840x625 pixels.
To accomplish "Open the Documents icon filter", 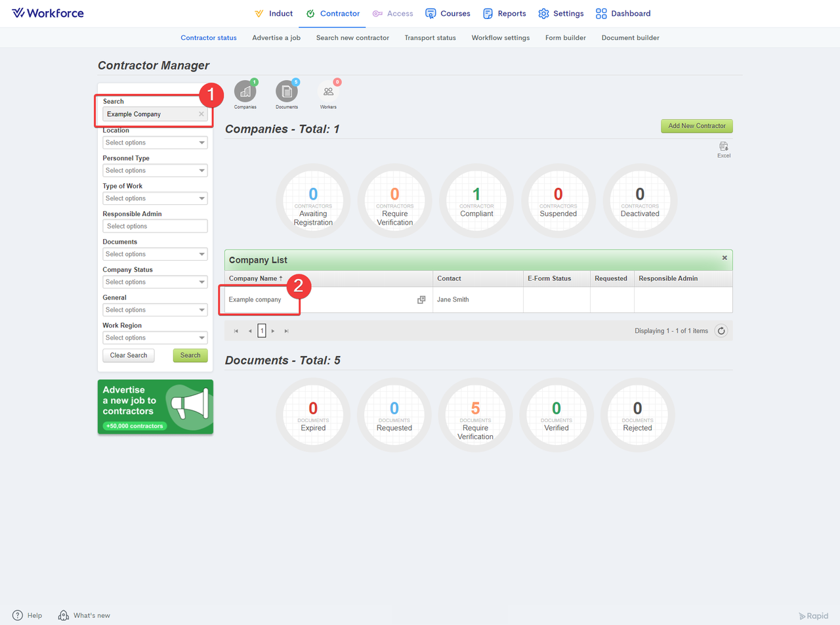I will click(x=287, y=92).
